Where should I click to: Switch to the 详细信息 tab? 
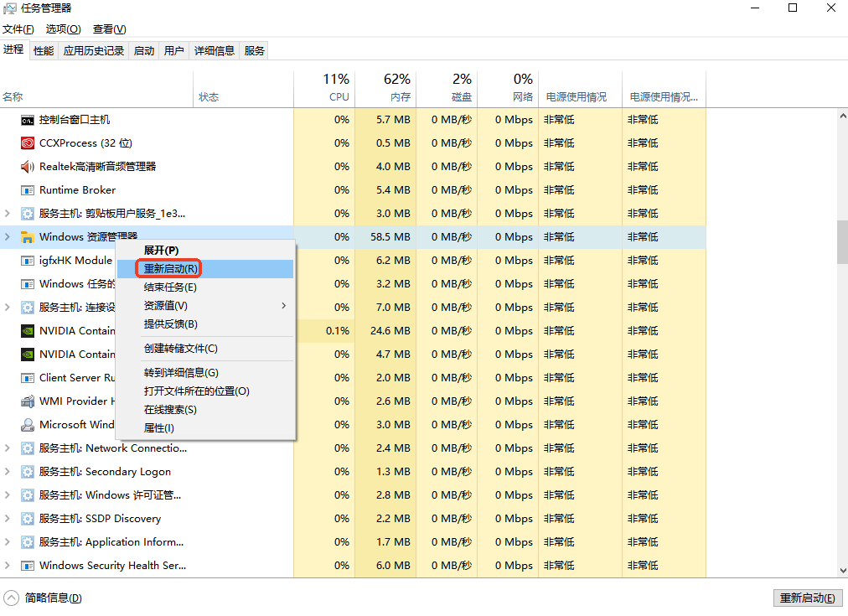(215, 51)
